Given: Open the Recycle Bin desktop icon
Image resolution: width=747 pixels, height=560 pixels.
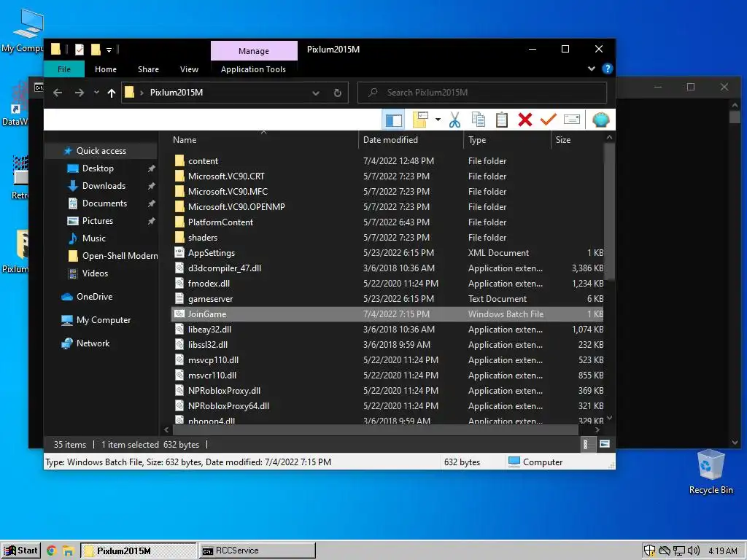Looking at the screenshot, I should point(711,472).
